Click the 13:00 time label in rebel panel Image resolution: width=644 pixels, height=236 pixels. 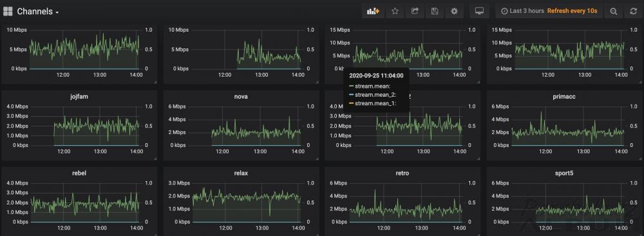[x=100, y=228]
